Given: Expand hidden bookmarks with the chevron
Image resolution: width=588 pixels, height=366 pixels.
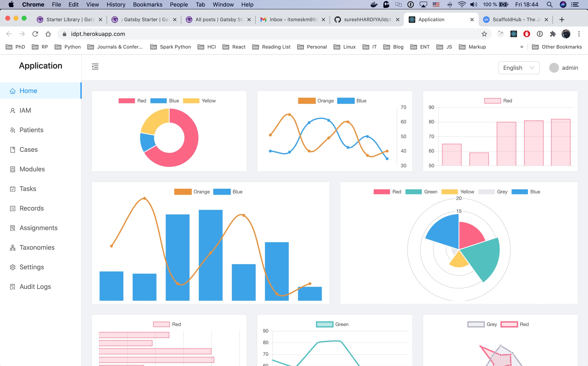Looking at the screenshot, I should [x=522, y=47].
